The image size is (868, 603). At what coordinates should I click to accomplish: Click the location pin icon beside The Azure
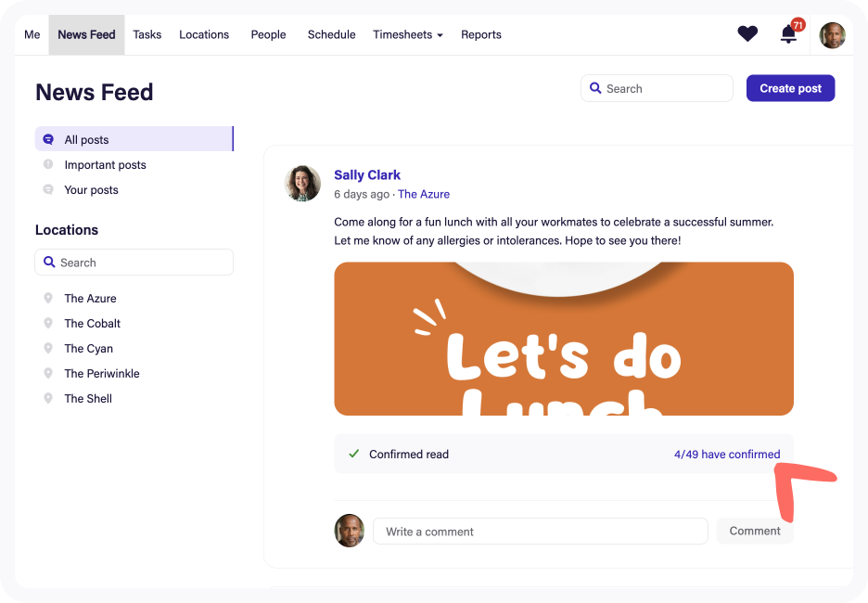48,298
